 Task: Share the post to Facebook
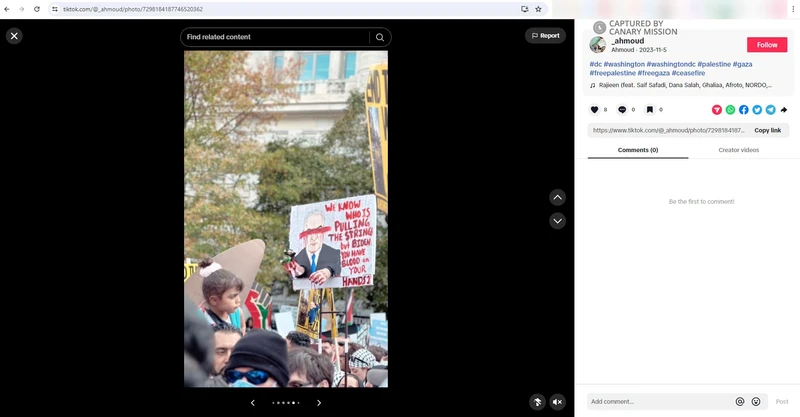pos(744,110)
